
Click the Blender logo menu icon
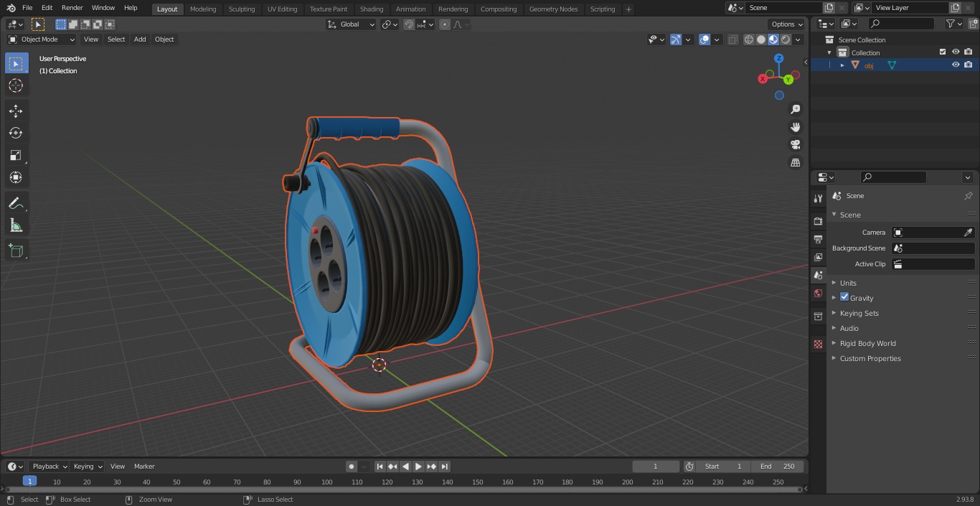pyautogui.click(x=11, y=8)
